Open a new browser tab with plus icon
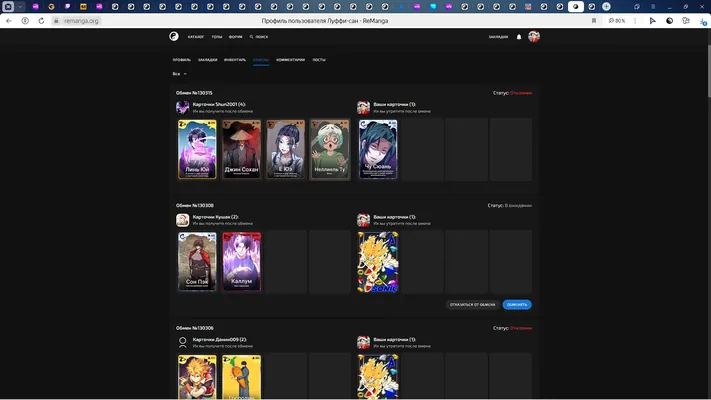The height and width of the screenshot is (400, 711). [606, 6]
